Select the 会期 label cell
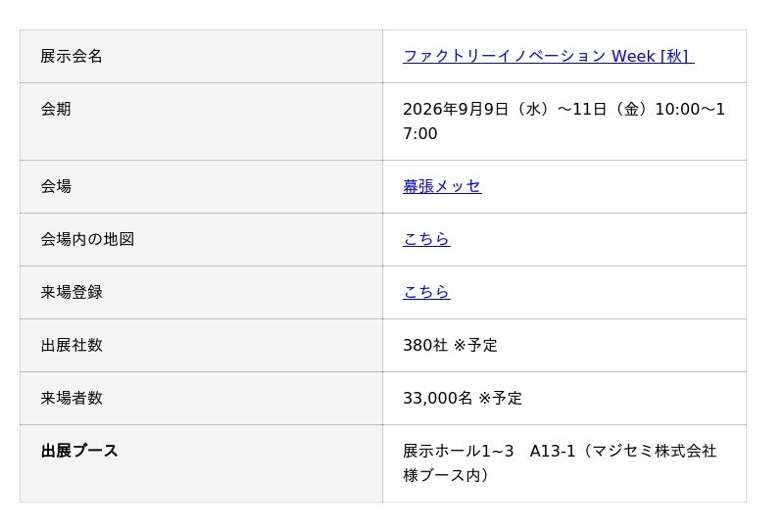784x532 pixels. tap(201, 121)
